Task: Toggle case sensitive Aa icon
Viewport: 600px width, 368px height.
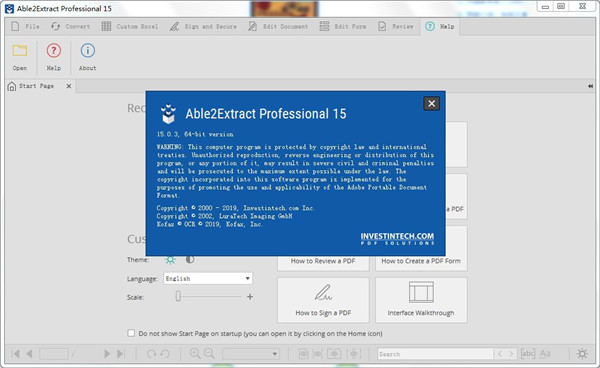Action: [x=545, y=354]
